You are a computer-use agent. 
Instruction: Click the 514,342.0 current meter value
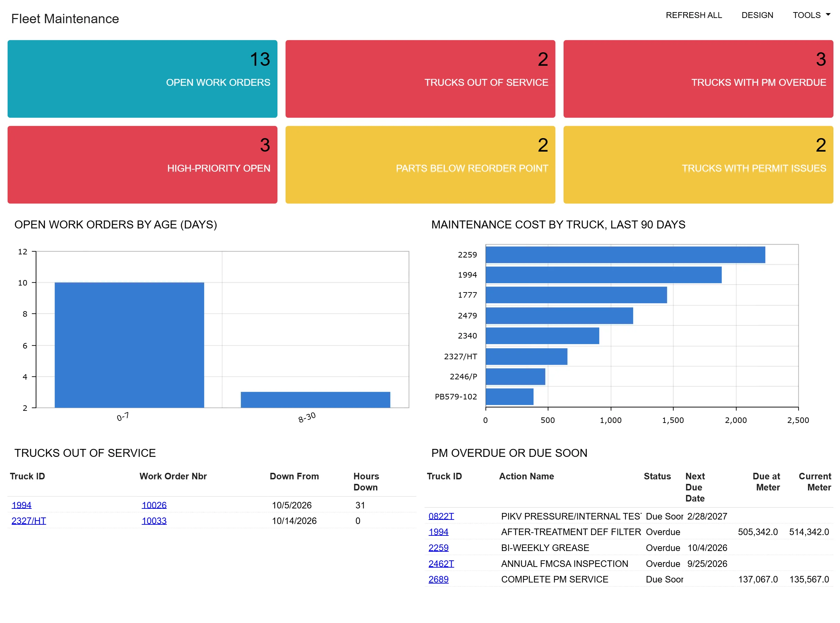pyautogui.click(x=809, y=532)
